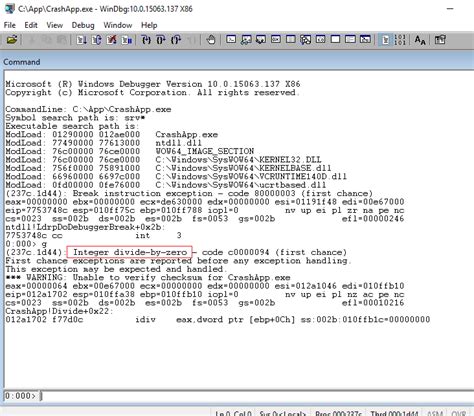Image resolution: width=474 pixels, height=416 pixels.
Task: Click the Font (AA) toolbar icon
Action: 420,40
